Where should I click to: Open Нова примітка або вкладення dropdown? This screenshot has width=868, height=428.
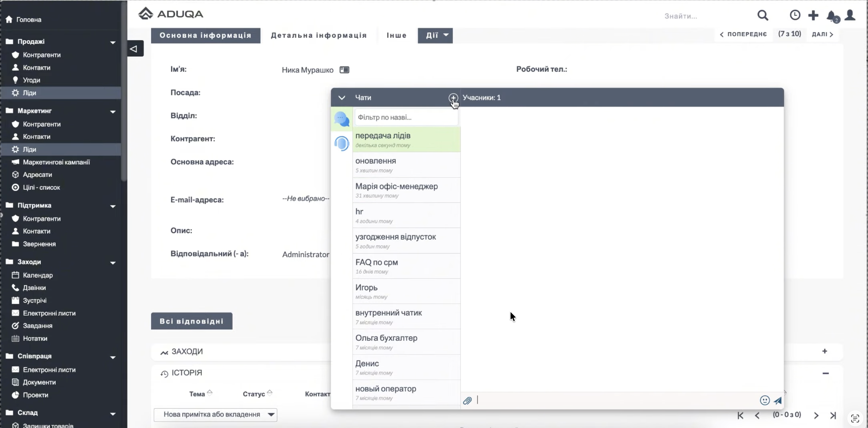click(215, 415)
